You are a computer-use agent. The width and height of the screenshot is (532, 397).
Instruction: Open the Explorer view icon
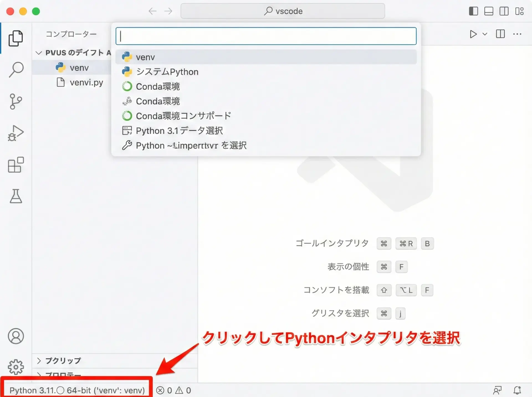[16, 38]
